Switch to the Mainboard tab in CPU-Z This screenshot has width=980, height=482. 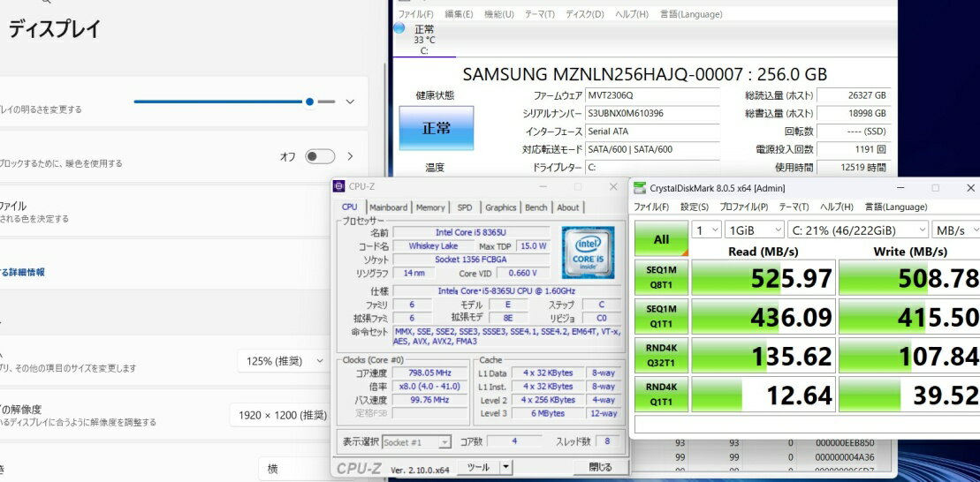click(x=389, y=207)
